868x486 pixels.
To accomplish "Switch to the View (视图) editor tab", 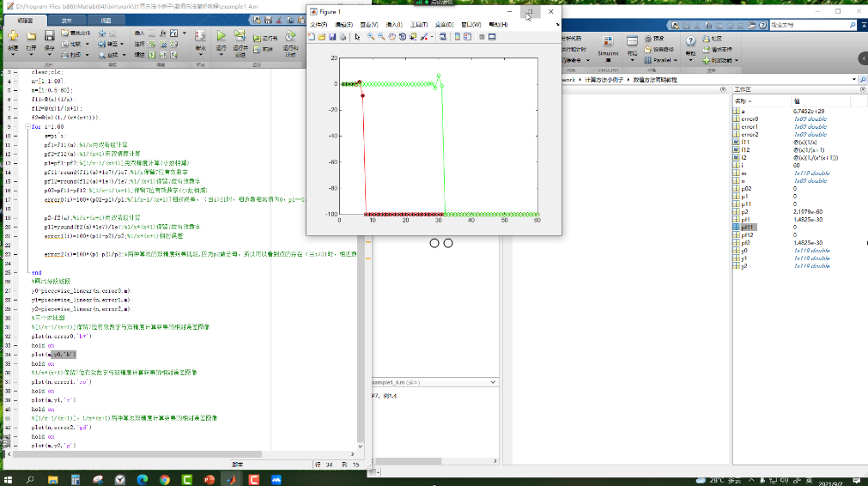I will (106, 21).
